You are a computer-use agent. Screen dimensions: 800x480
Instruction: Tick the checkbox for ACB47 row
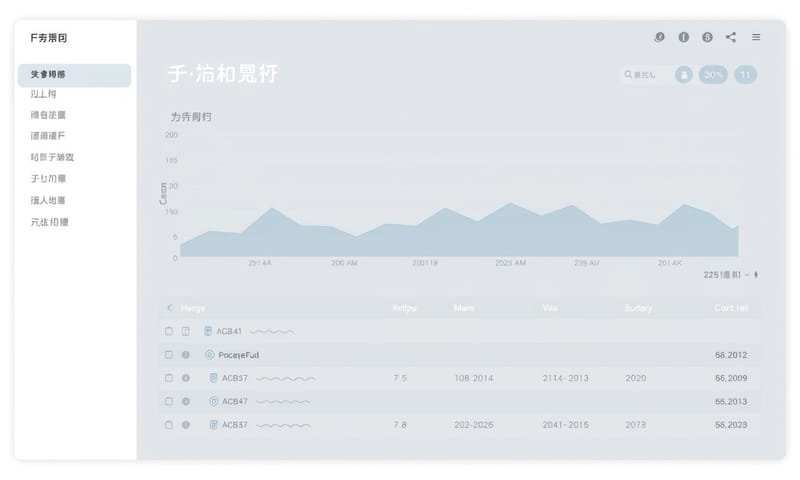168,401
